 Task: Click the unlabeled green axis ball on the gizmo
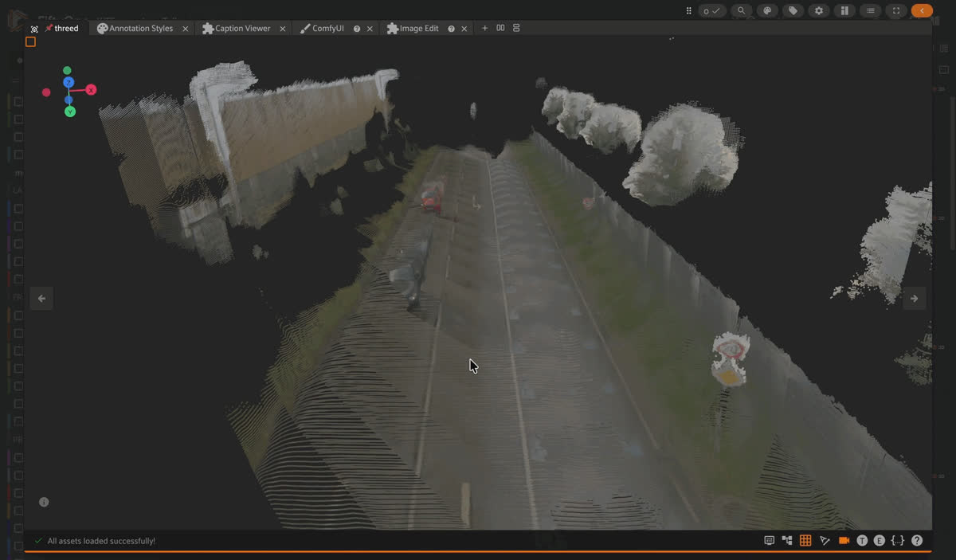(x=67, y=70)
